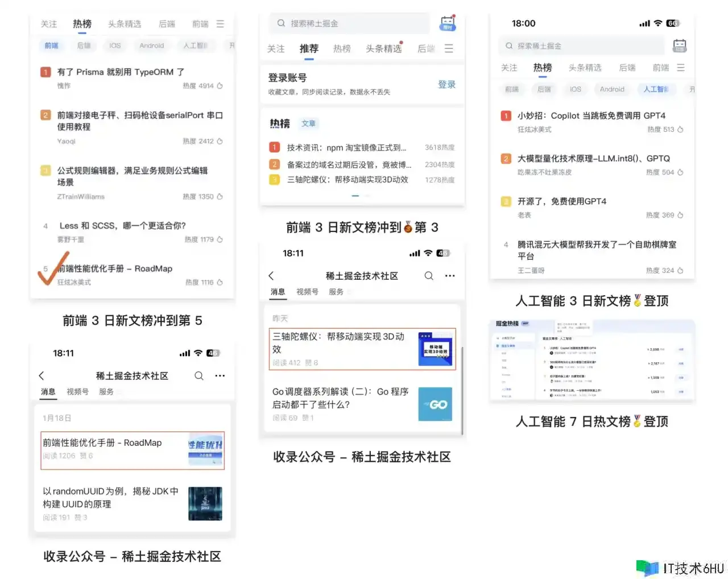Select the 人工智能 category chip under 18:00 screen
The image size is (728, 579).
coord(655,89)
